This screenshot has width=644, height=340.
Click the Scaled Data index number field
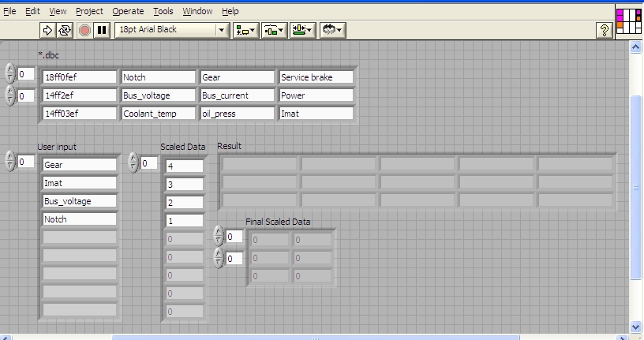pyautogui.click(x=148, y=163)
